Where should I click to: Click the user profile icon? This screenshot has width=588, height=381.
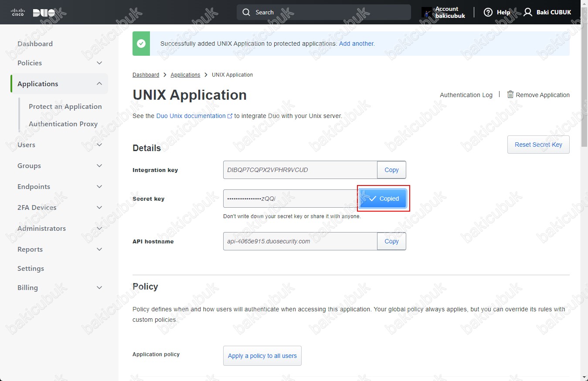point(528,12)
